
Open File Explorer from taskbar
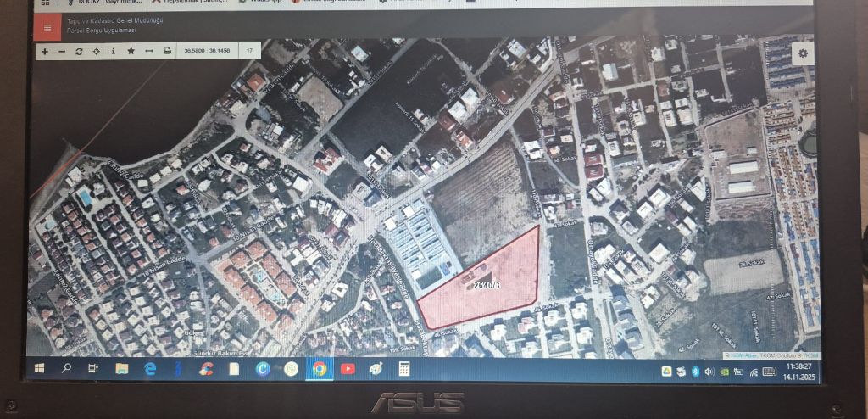click(122, 369)
